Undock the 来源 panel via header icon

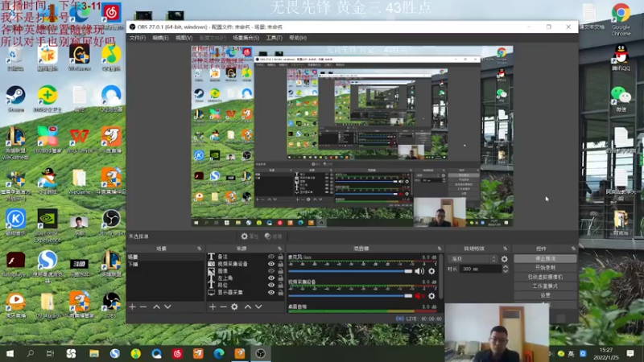pyautogui.click(x=279, y=249)
